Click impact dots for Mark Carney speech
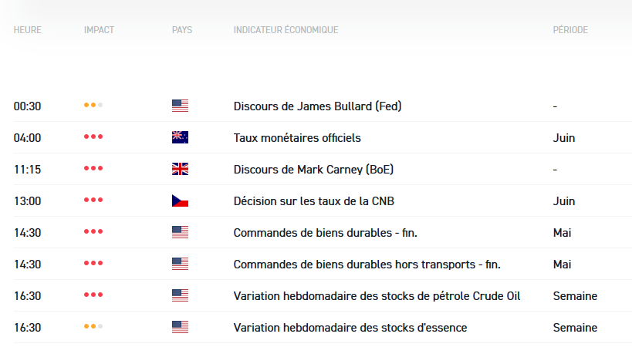 click(x=93, y=170)
